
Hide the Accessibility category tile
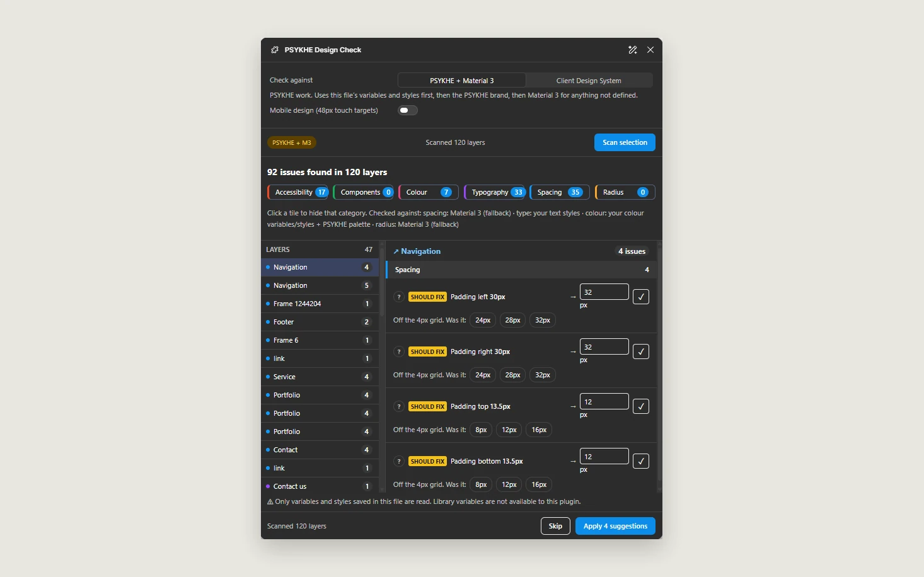click(298, 192)
